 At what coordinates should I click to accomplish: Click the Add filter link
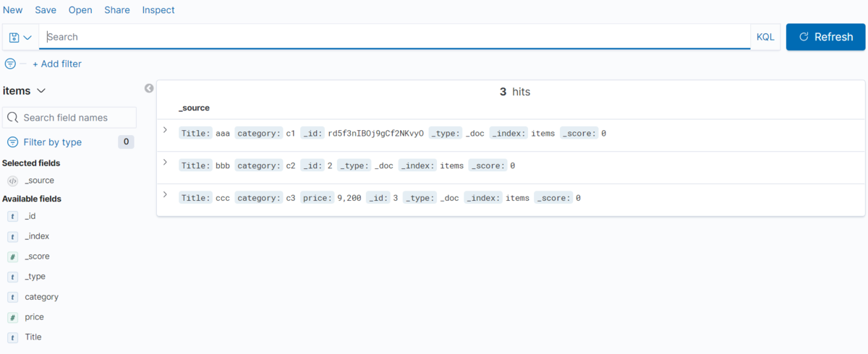(57, 64)
